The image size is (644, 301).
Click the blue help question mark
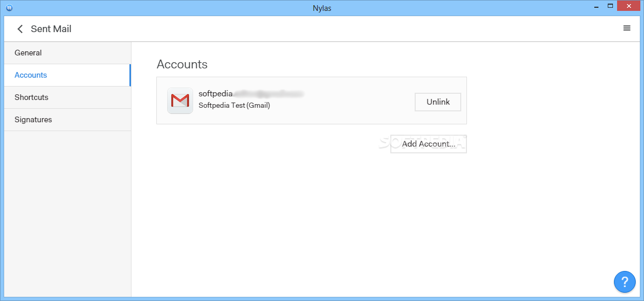(x=625, y=282)
